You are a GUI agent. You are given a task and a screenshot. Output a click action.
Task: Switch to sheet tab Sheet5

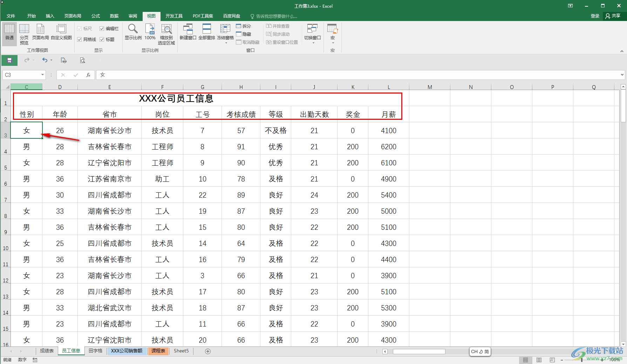(x=181, y=351)
